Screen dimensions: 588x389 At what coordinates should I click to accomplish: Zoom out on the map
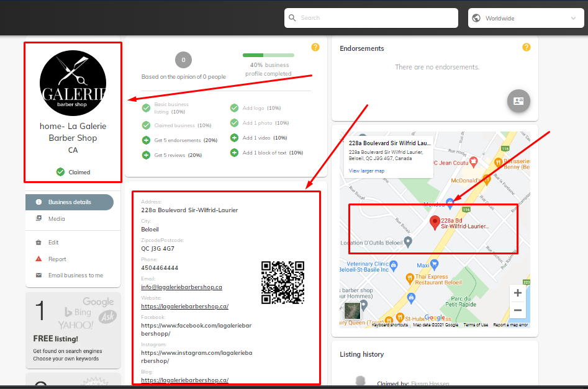pyautogui.click(x=517, y=310)
